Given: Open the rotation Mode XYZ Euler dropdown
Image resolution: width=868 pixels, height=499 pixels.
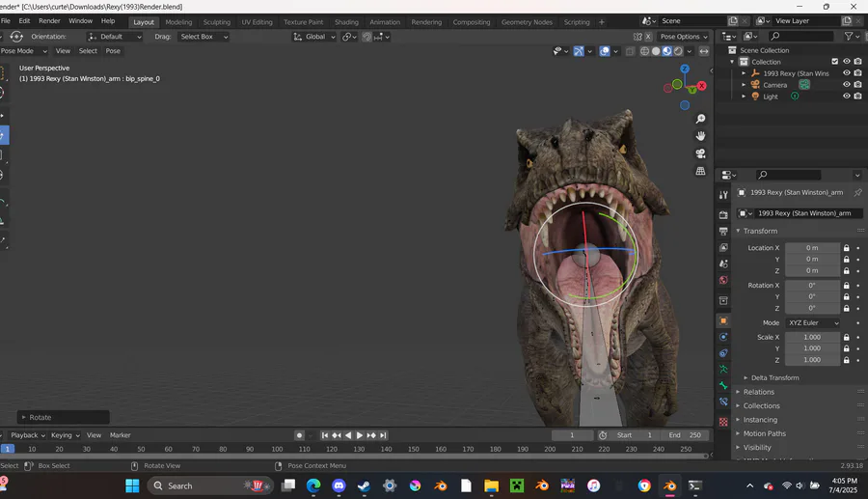Looking at the screenshot, I should tap(813, 322).
